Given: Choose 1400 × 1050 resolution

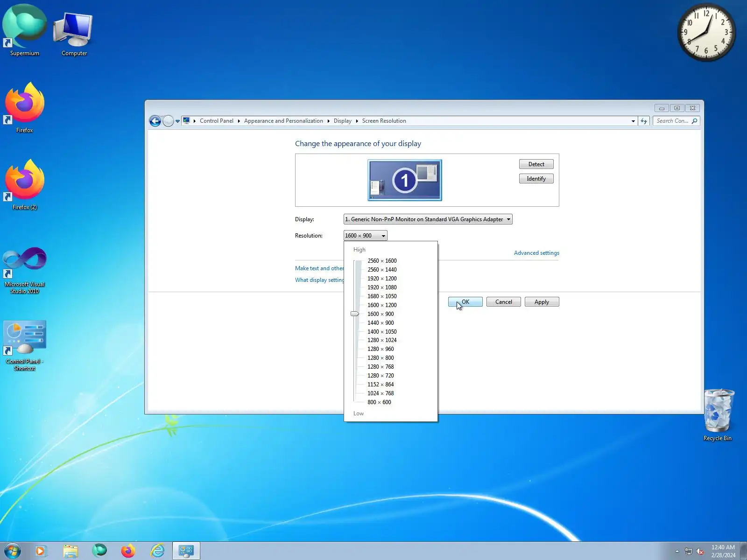Looking at the screenshot, I should pyautogui.click(x=382, y=332).
